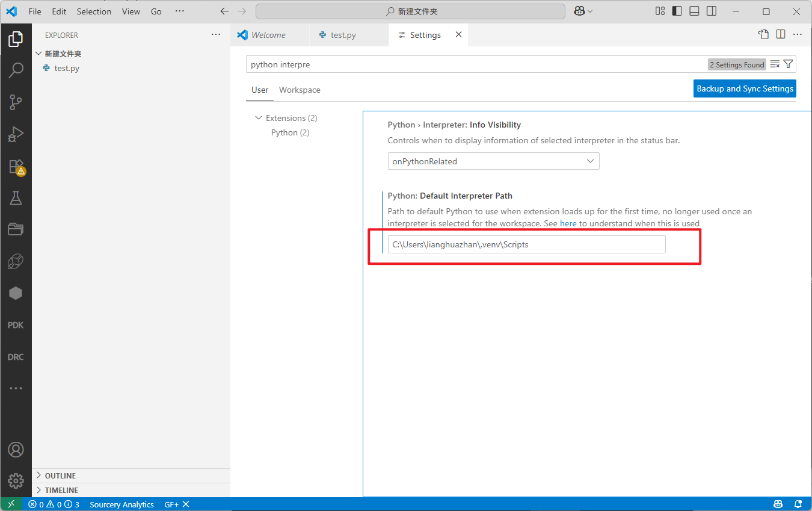Open the PDK view in activity bar

(16, 325)
